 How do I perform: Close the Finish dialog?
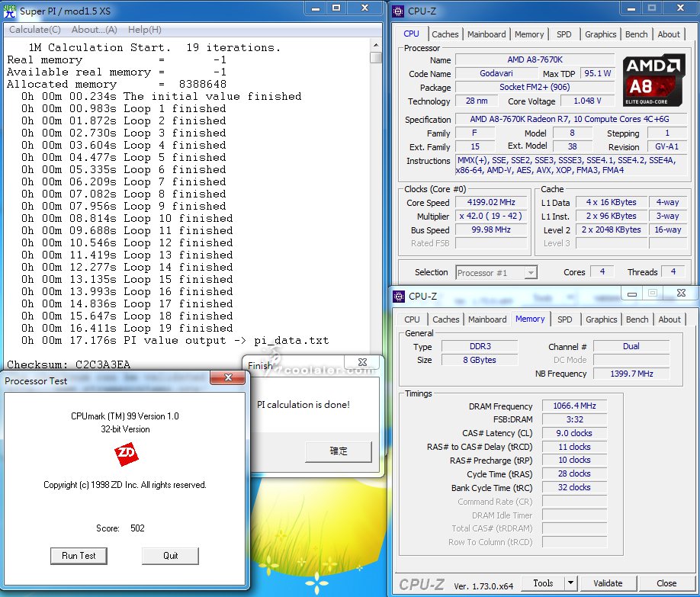[362, 362]
